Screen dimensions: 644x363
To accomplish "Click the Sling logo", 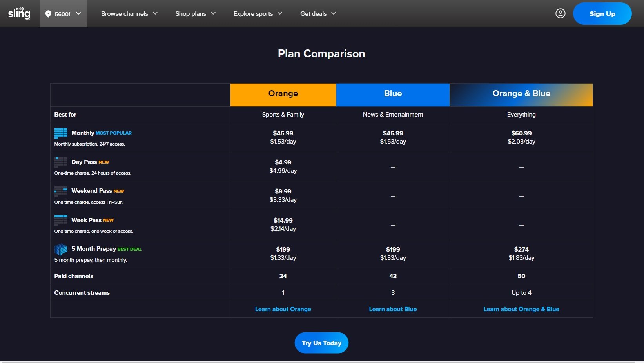I will coord(19,13).
